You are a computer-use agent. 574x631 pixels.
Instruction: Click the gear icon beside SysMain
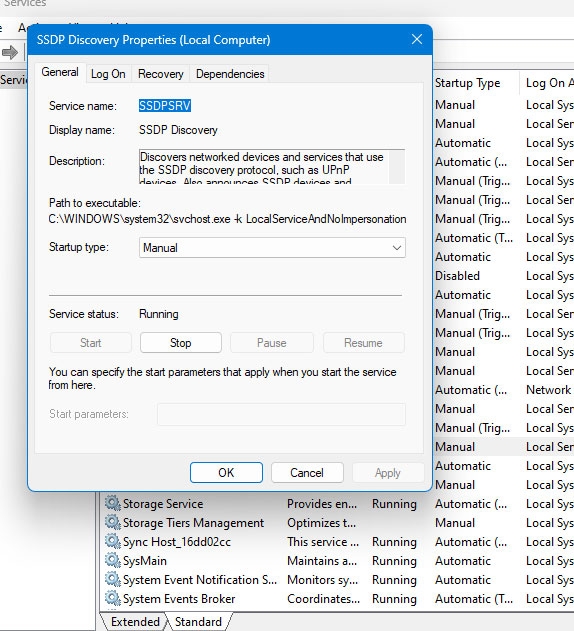coord(112,560)
